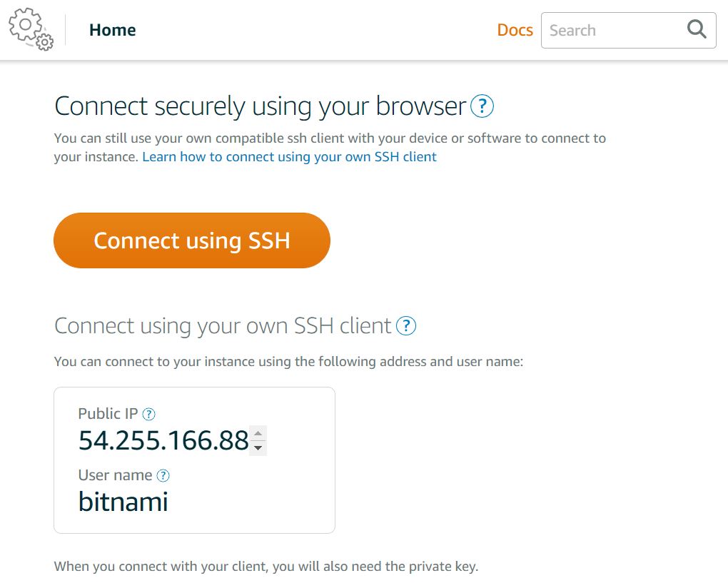Viewport: 728px width, 588px height.
Task: Click the private key reminder sentence
Action: (x=266, y=567)
